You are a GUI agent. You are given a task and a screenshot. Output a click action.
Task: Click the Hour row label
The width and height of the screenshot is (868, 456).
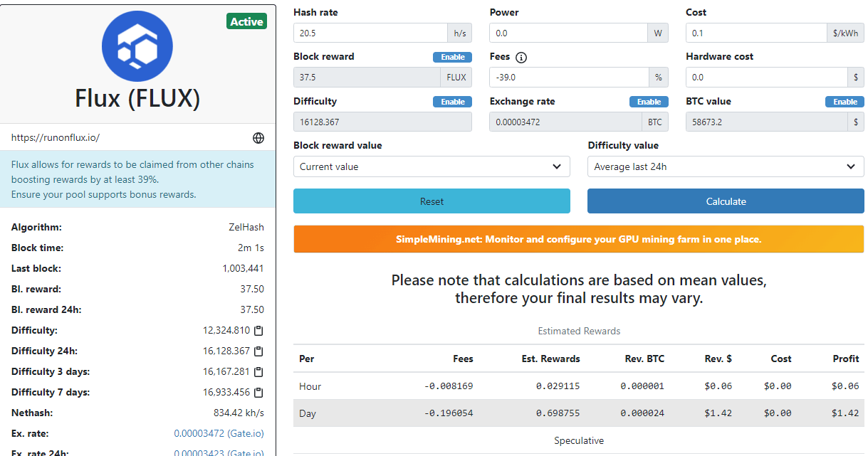(x=310, y=386)
